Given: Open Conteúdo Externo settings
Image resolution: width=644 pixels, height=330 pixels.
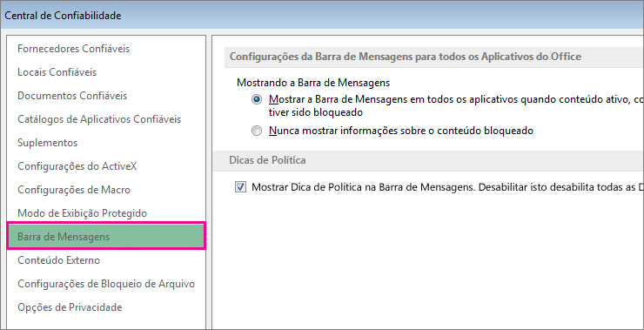Looking at the screenshot, I should click(x=58, y=260).
